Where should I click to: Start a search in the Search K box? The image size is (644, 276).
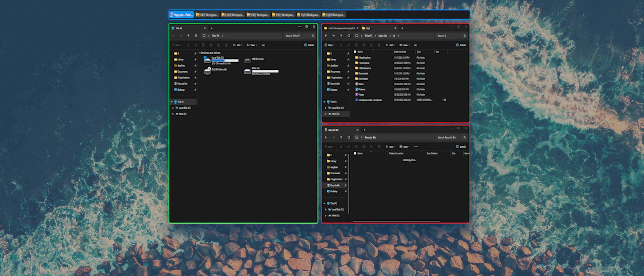point(450,36)
